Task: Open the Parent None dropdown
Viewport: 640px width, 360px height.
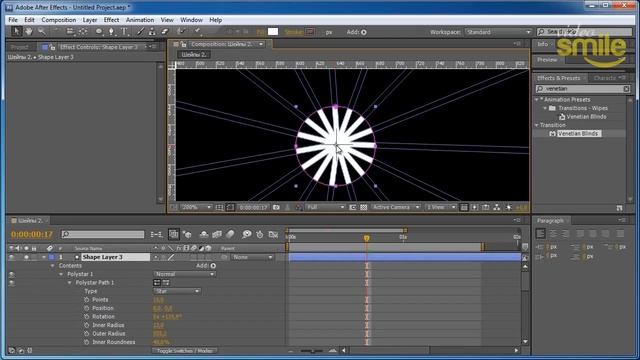Action: pos(253,257)
